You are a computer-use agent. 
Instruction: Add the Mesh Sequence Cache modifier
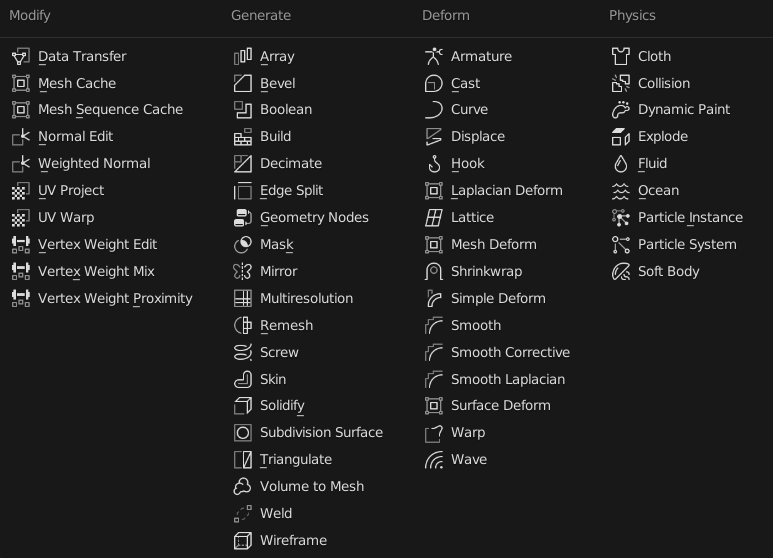pos(98,110)
